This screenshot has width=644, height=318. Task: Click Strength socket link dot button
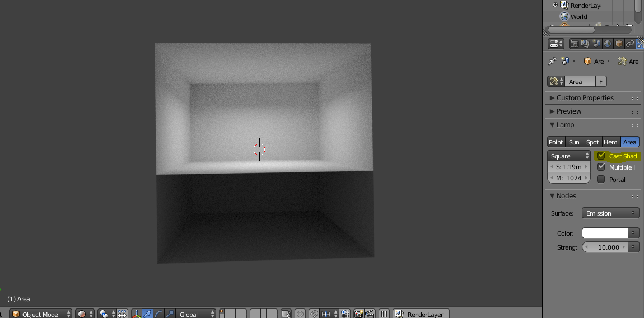634,247
